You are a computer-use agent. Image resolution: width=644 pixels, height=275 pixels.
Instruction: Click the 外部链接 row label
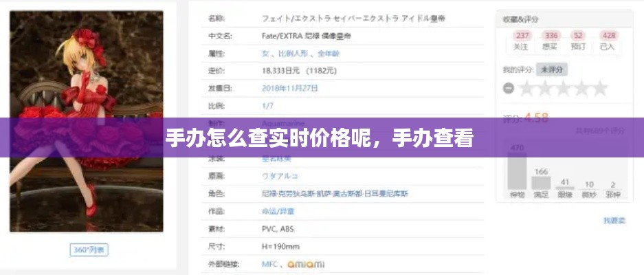pos(223,264)
